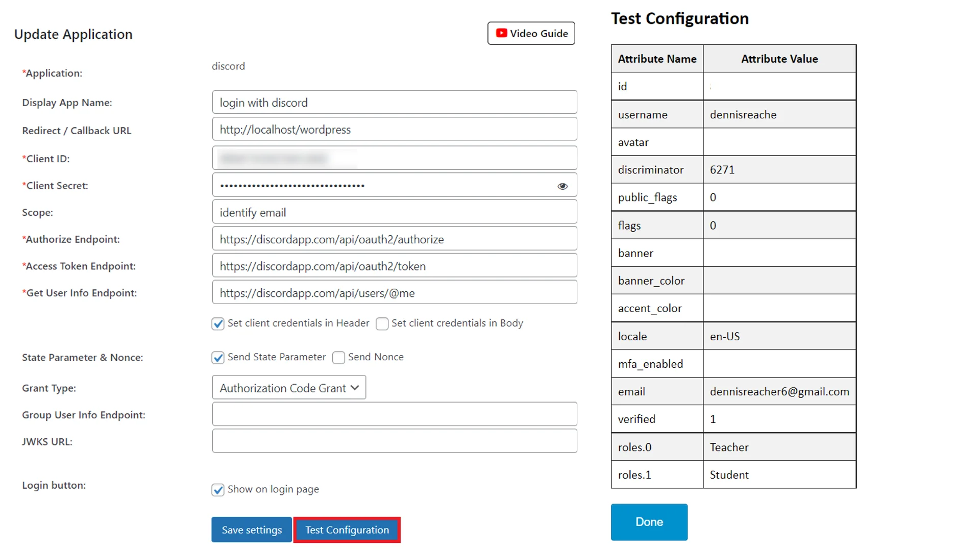Focus the JWKS URL input field
980x551 pixels.
pyautogui.click(x=395, y=441)
